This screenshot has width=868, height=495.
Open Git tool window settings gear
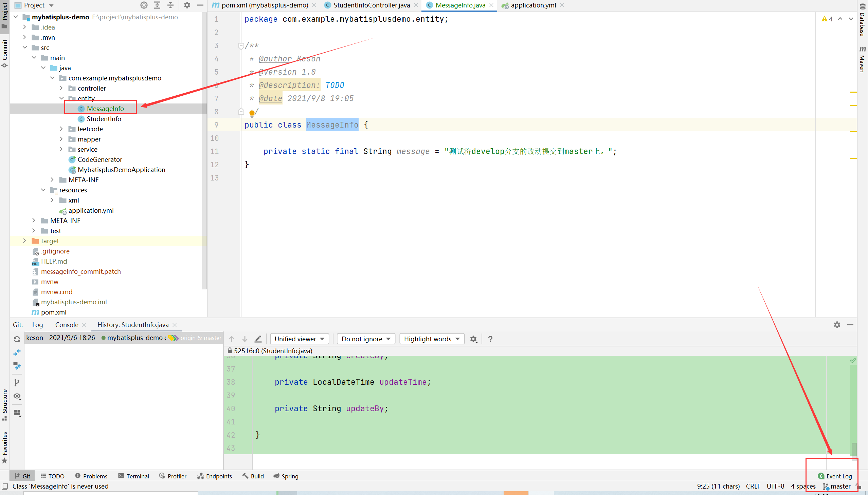coord(837,325)
